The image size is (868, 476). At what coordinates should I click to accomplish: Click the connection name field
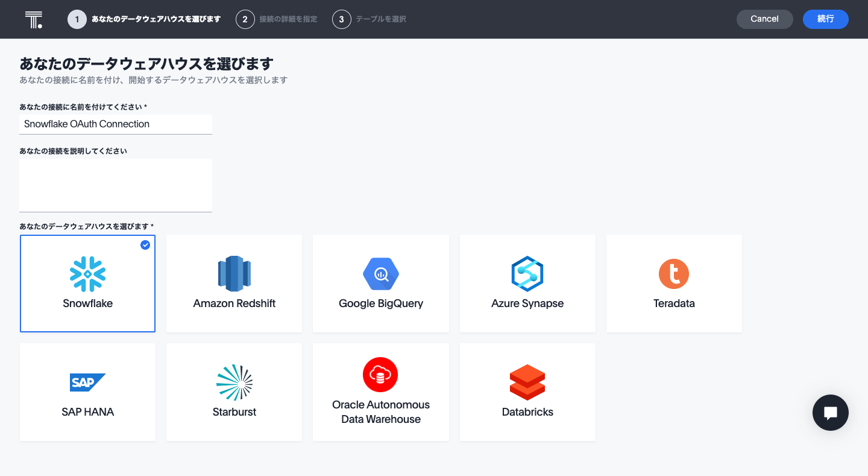coord(115,124)
